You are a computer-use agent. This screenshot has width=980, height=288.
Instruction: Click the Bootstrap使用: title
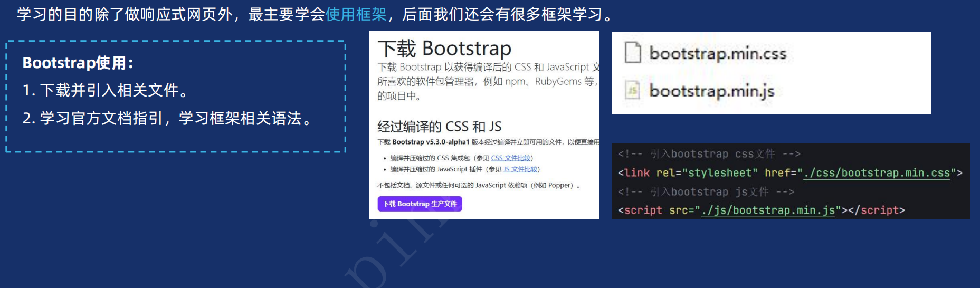pyautogui.click(x=78, y=63)
